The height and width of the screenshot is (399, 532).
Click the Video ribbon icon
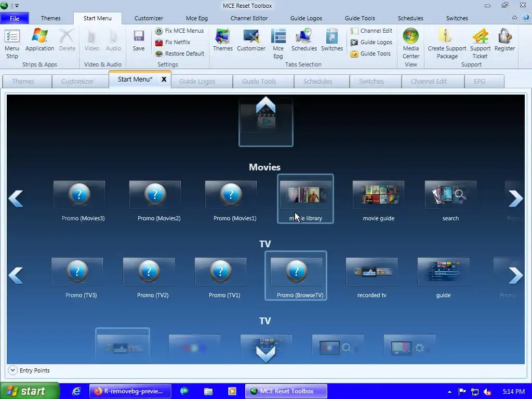coord(91,40)
